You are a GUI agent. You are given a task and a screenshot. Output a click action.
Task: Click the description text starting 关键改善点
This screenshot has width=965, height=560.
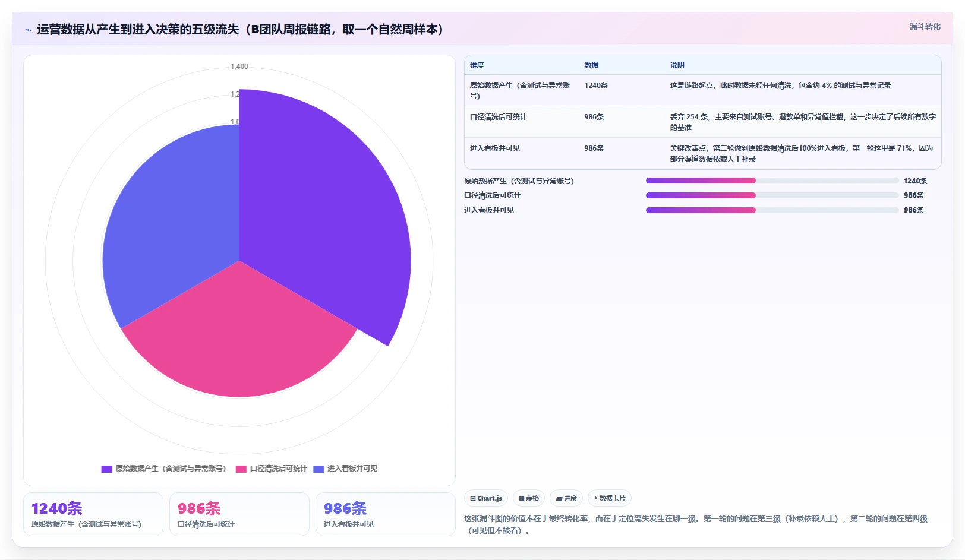802,154
